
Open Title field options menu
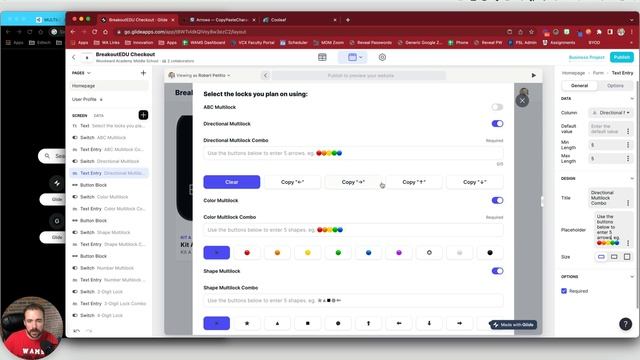click(628, 203)
